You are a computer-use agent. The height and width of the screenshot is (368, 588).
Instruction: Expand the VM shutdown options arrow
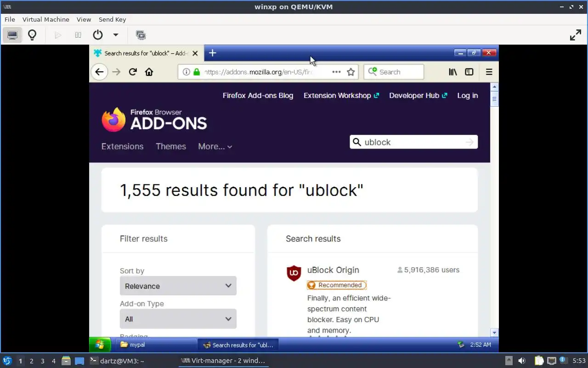click(116, 35)
